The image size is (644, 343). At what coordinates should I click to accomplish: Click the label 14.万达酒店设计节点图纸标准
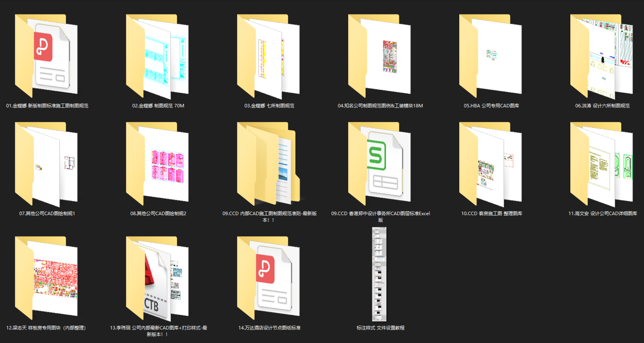tap(269, 328)
